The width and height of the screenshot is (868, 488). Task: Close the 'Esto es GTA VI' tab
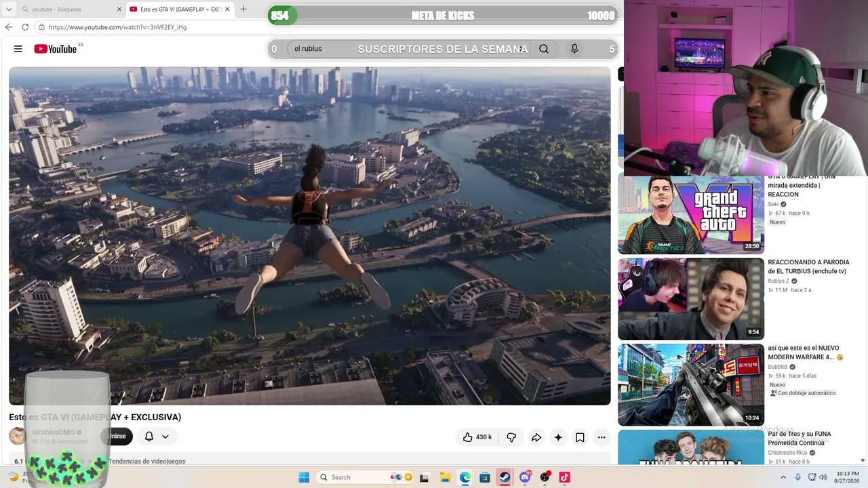tap(227, 9)
